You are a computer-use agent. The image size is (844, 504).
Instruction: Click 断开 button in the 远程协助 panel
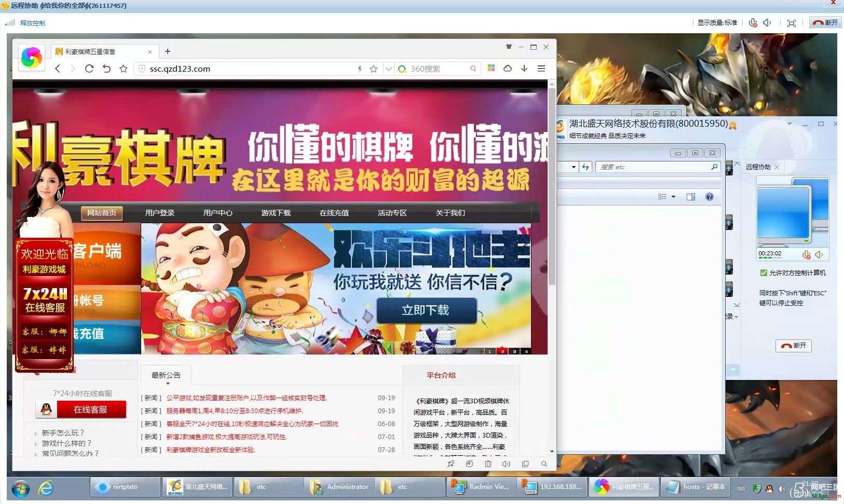click(x=794, y=346)
